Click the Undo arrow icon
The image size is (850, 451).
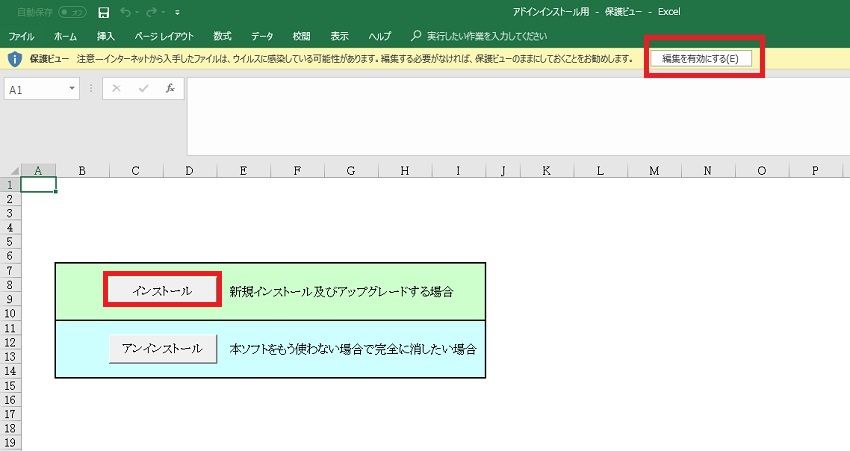pyautogui.click(x=125, y=13)
